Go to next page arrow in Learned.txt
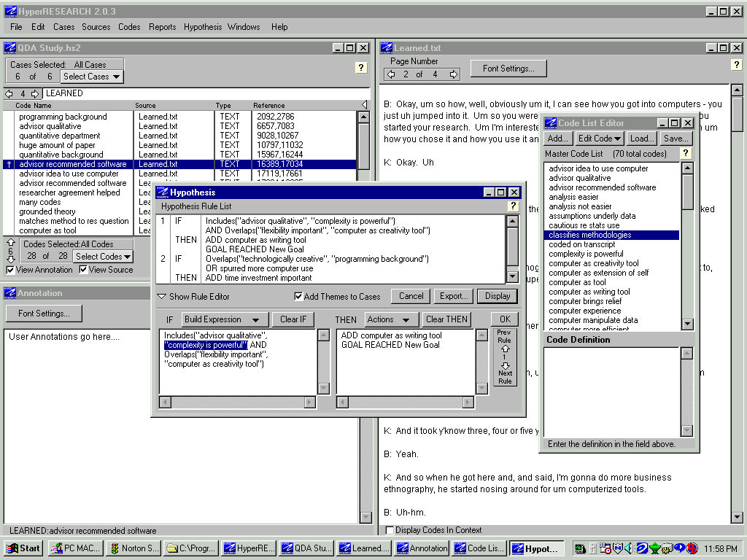Image resolution: width=747 pixels, height=560 pixels. 453,74
